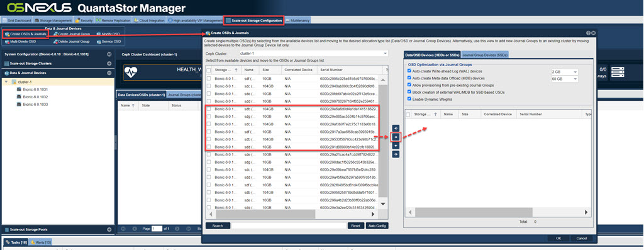Click the Search button
This screenshot has height=250, width=644.
218,225
